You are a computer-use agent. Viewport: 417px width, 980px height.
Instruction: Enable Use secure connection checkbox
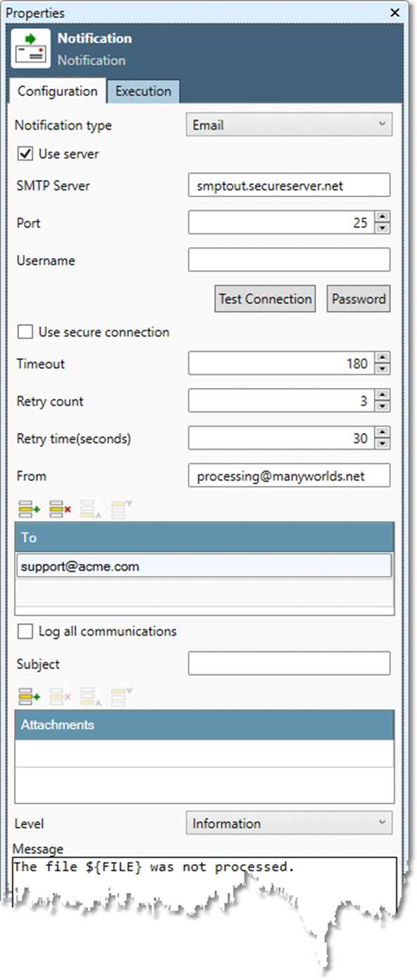click(25, 332)
